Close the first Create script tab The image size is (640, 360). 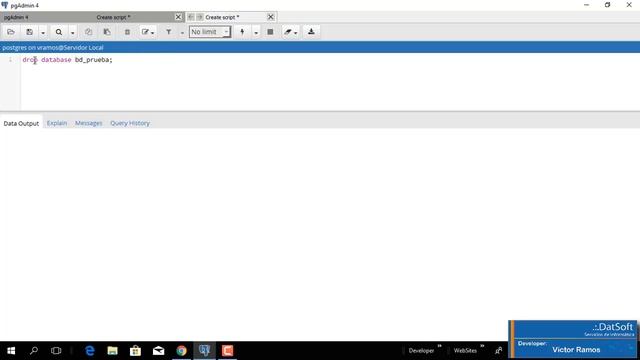[x=178, y=17]
